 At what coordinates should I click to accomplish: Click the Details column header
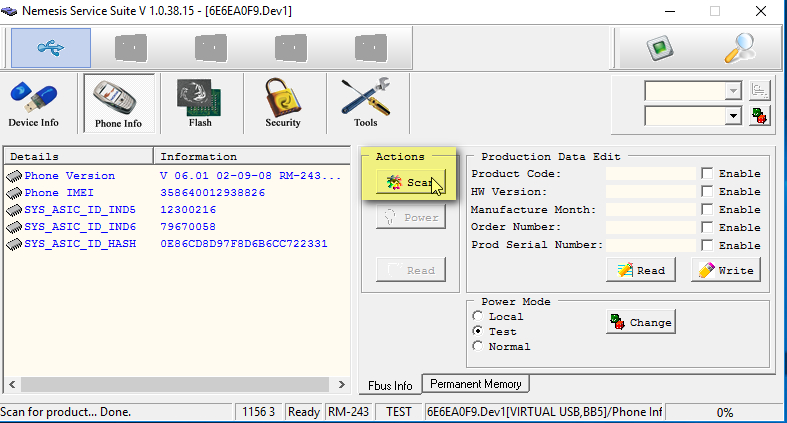[x=78, y=156]
